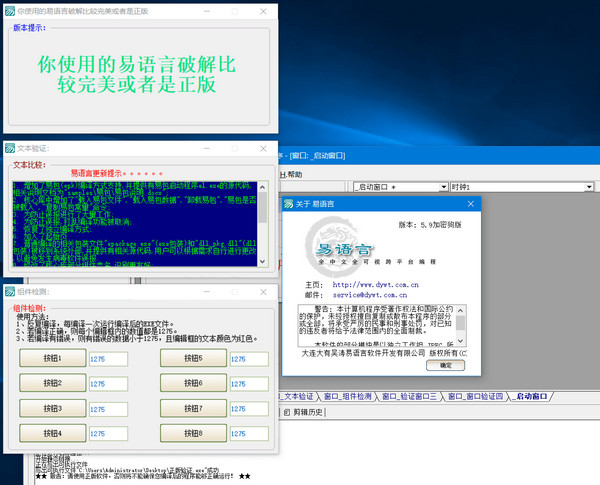Switch to the 窗口_验证窗口三 tab
The width and height of the screenshot is (600, 485).
pos(409,397)
